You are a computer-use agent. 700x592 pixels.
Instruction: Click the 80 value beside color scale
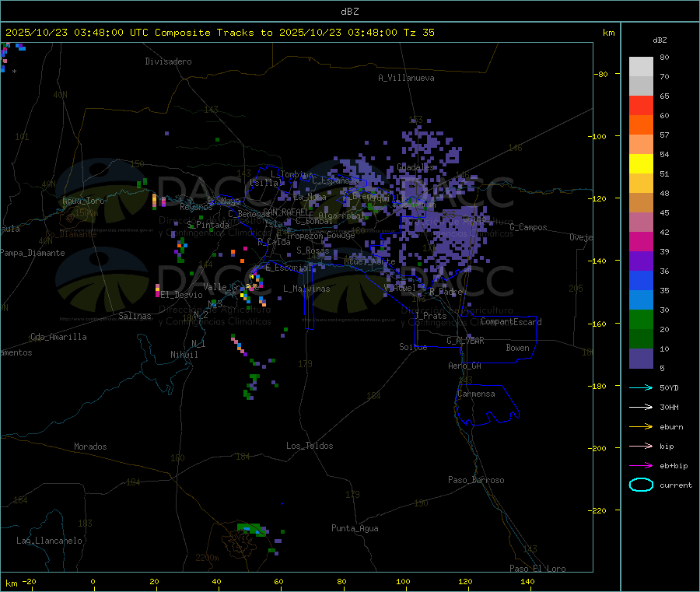pos(664,57)
